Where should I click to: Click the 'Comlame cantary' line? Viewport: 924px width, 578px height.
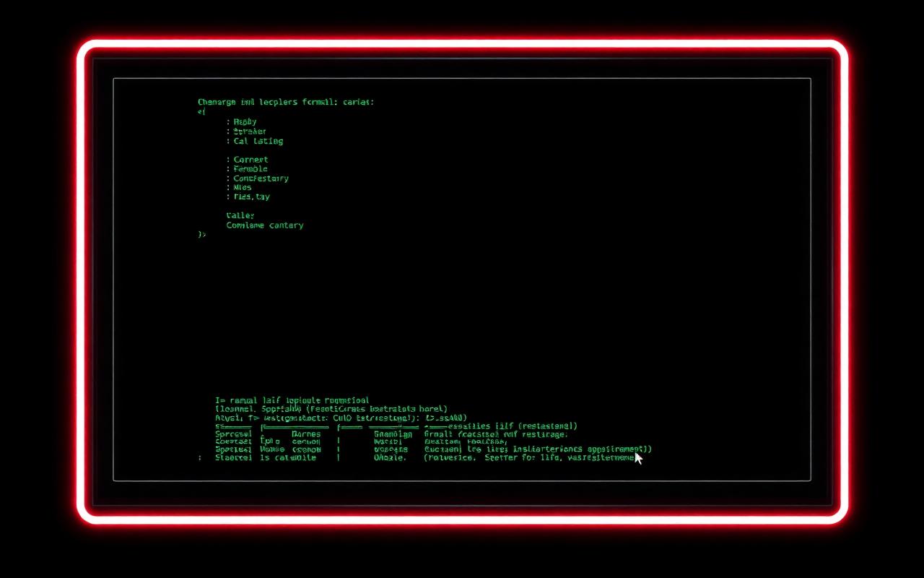(x=265, y=225)
